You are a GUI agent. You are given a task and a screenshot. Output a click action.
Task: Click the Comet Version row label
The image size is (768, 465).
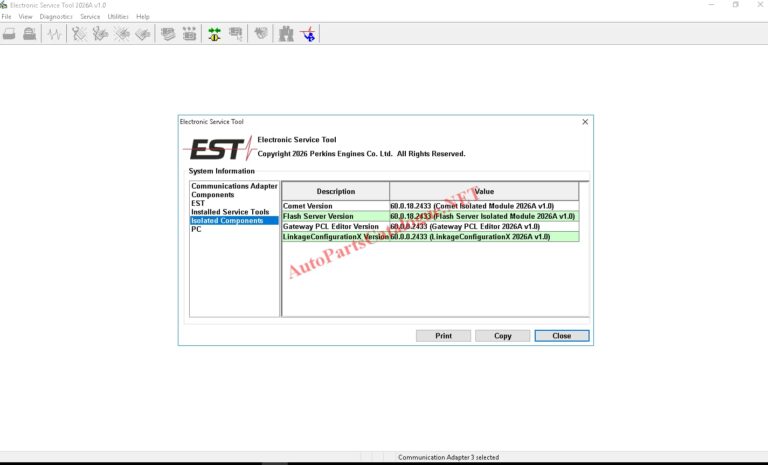308,206
